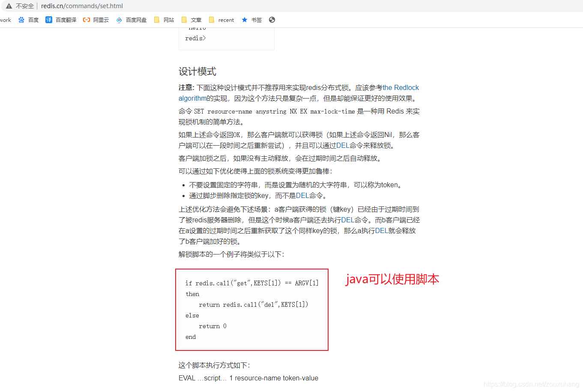
Task: Click the bullet '不要设置固定的字符串' line
Action: tap(296, 185)
